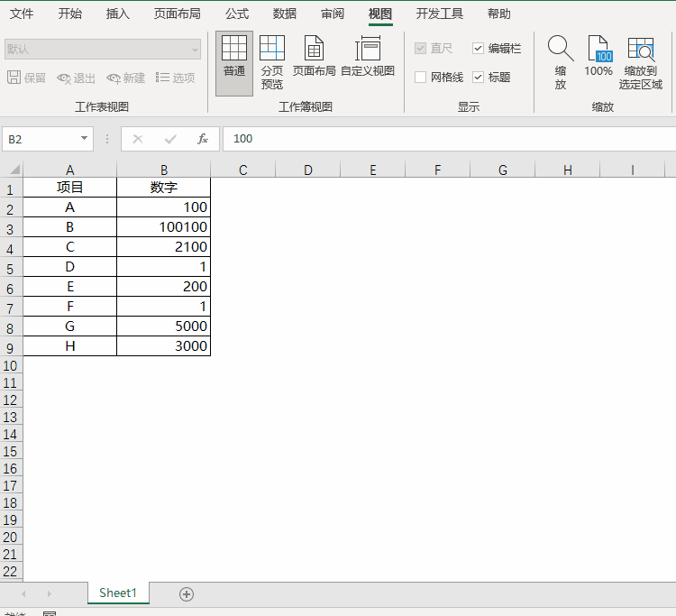Enable gridlines (网格线) checkbox
This screenshot has height=616, width=676.
[x=421, y=78]
